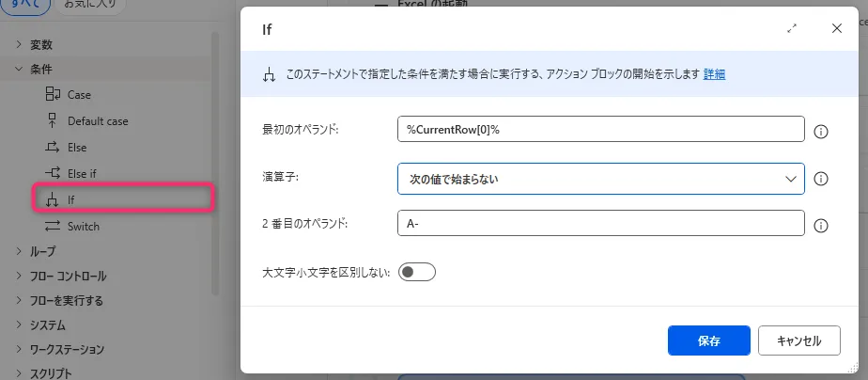Screen dimensions: 868x380
Task: Expand the ループ category
Action: [19, 251]
